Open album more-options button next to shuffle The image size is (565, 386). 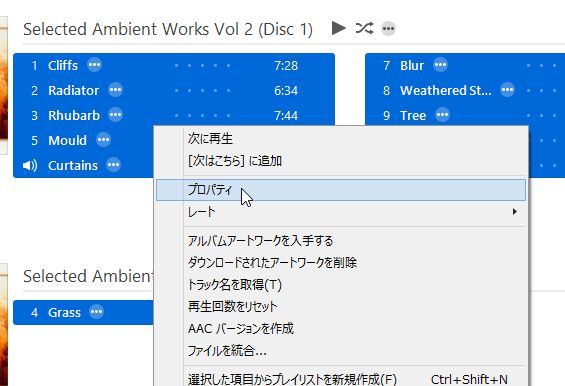point(388,28)
